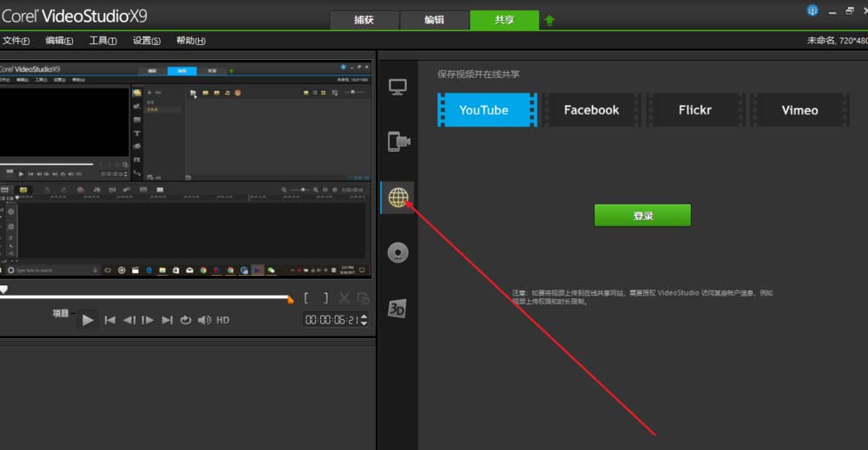This screenshot has width=868, height=450.
Task: Increase the timecode with the up stepper
Action: coord(364,316)
